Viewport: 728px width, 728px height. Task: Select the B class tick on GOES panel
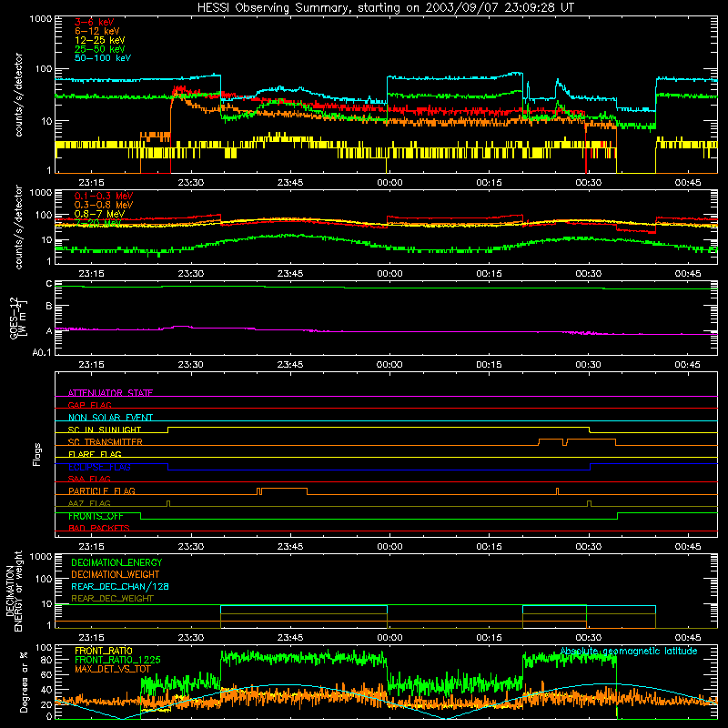[49, 307]
